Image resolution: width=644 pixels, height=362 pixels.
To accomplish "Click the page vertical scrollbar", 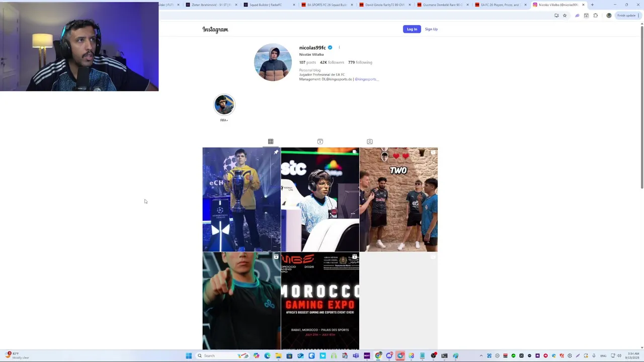I will point(641,107).
